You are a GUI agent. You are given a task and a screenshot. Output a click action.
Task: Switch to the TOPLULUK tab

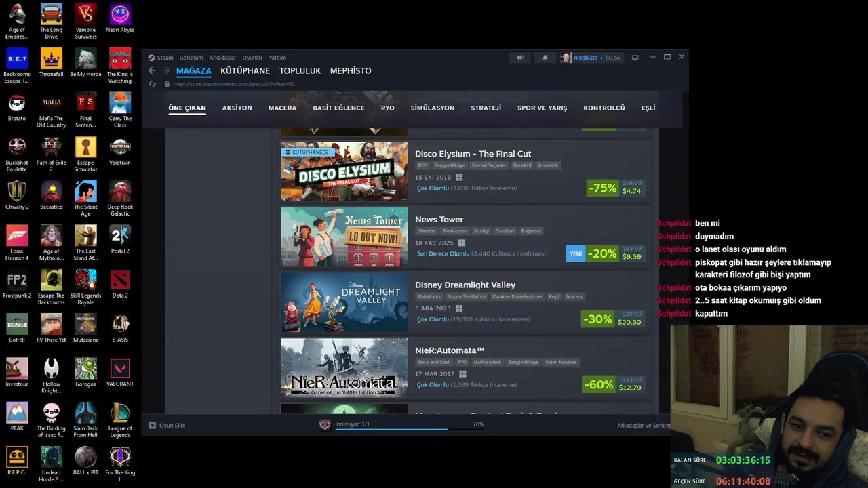[x=300, y=70]
